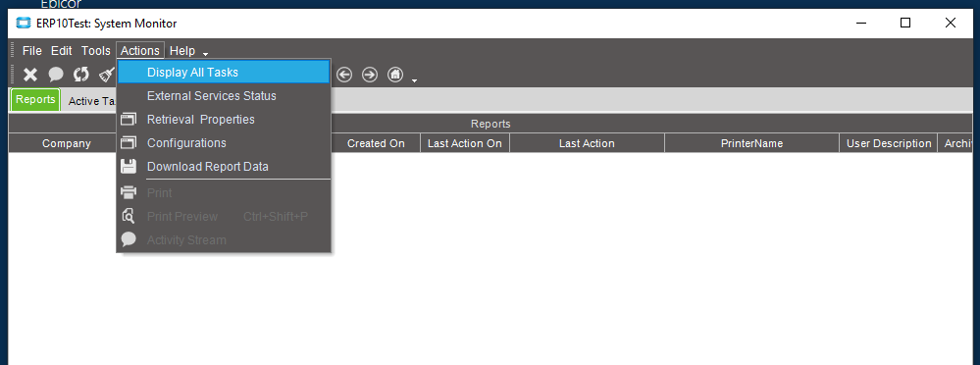Viewport: 980px width, 365px height.
Task: Choose Configurations from the Actions menu
Action: click(224, 143)
